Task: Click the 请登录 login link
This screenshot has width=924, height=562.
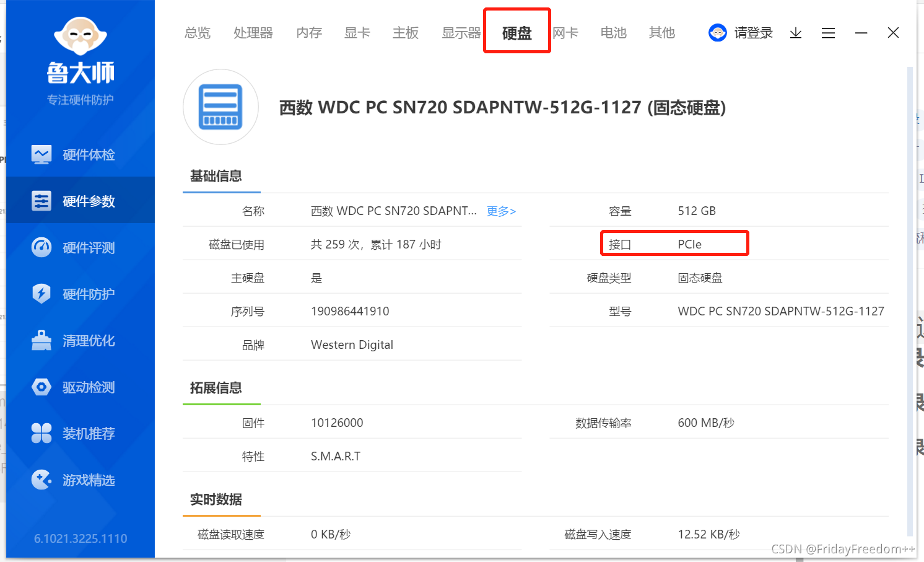Action: pyautogui.click(x=754, y=33)
